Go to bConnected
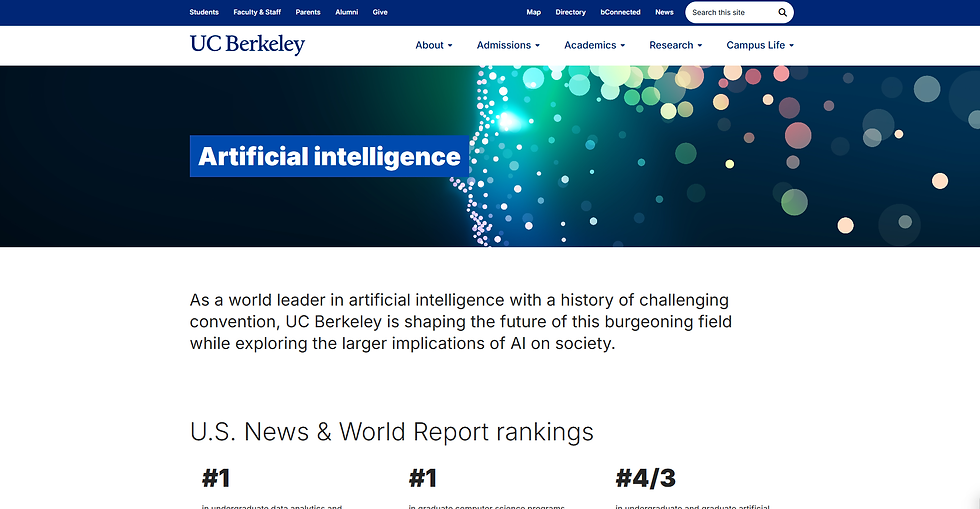980x509 pixels. pos(620,12)
